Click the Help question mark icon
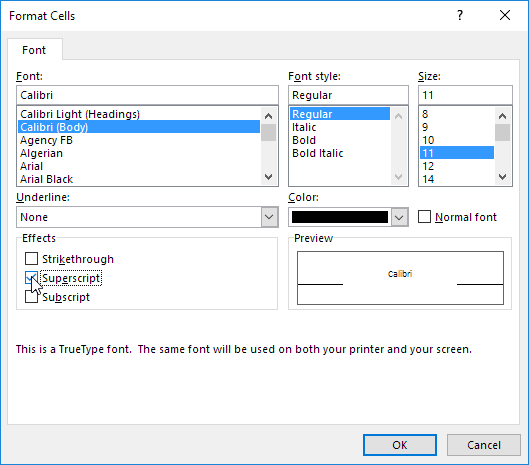 point(460,15)
